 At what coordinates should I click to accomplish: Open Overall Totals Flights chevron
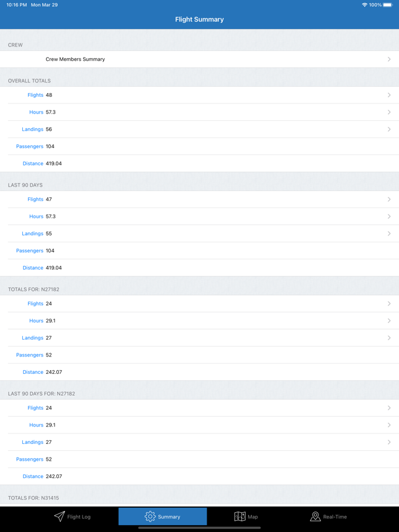pyautogui.click(x=389, y=95)
